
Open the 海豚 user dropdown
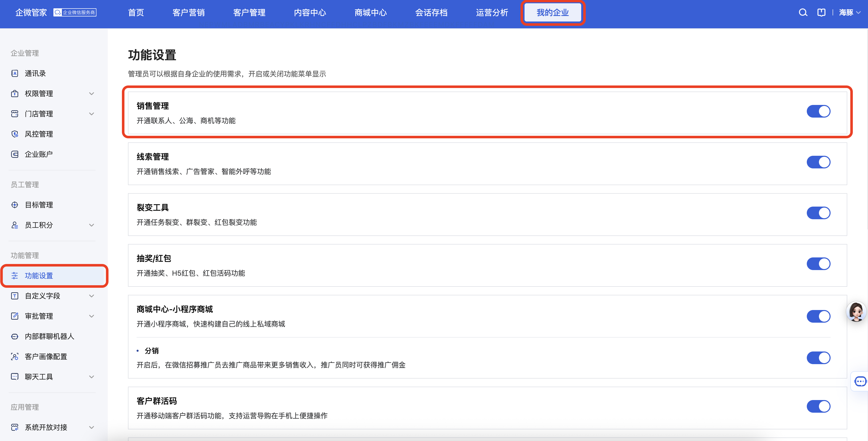click(x=850, y=12)
